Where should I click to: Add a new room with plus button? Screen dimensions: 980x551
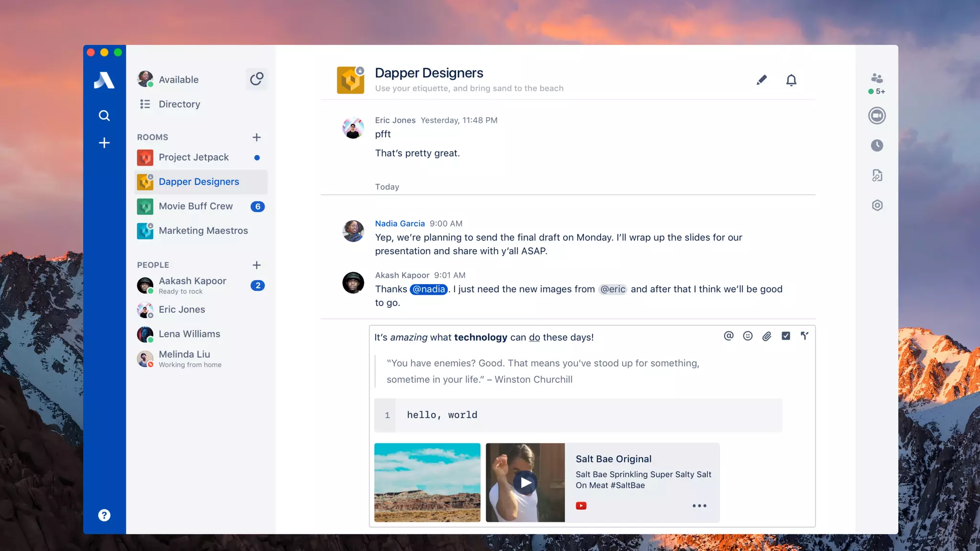click(256, 137)
